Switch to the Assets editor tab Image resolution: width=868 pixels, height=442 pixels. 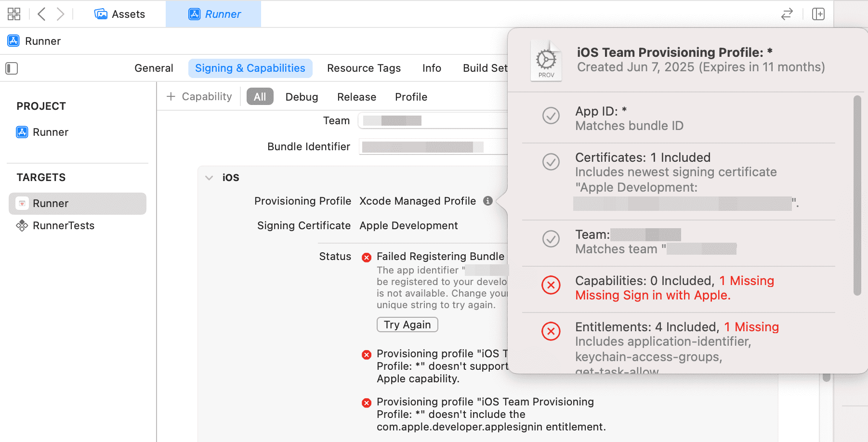pos(119,14)
